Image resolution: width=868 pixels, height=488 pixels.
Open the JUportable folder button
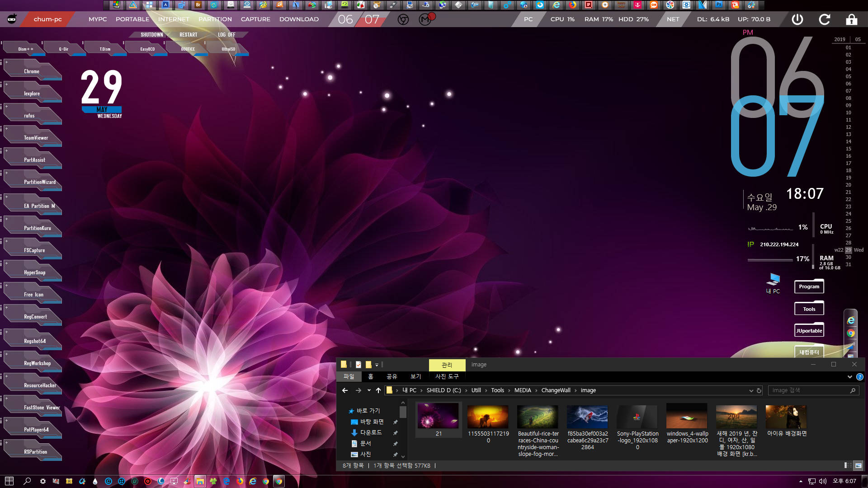[809, 331]
